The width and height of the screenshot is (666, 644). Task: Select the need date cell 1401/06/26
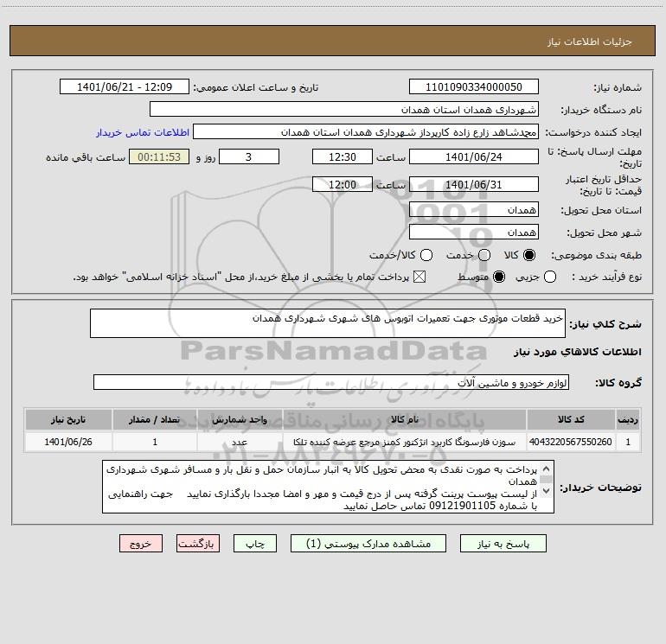pos(68,442)
